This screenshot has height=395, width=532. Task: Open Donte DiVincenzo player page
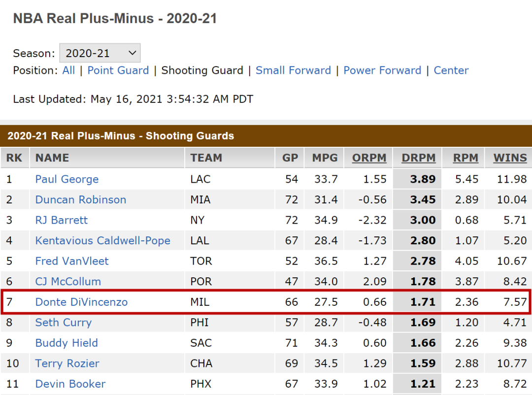[81, 302]
